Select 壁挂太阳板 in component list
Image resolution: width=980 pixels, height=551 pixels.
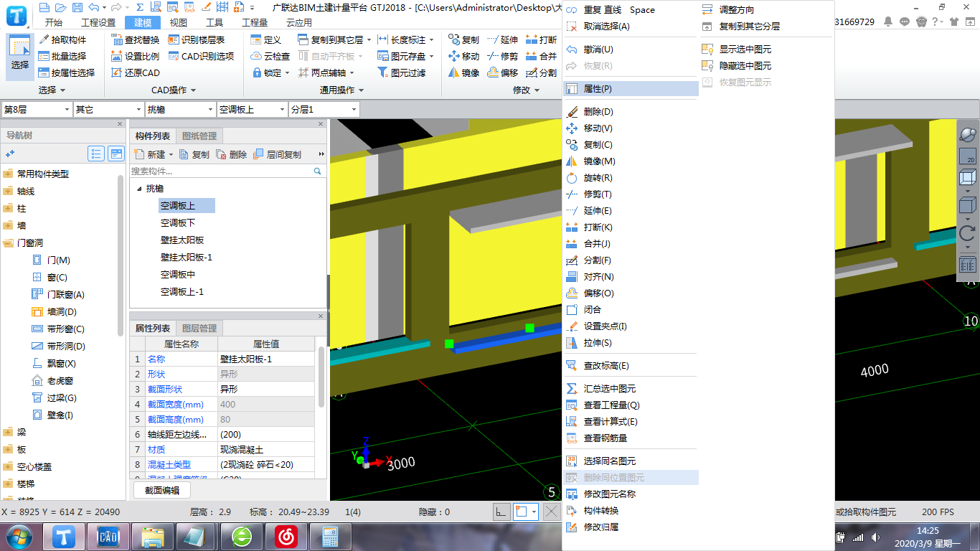pos(182,240)
